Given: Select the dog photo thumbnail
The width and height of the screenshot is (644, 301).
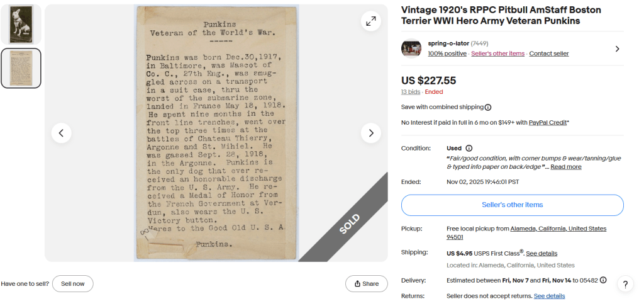Looking at the screenshot, I should 21,25.
